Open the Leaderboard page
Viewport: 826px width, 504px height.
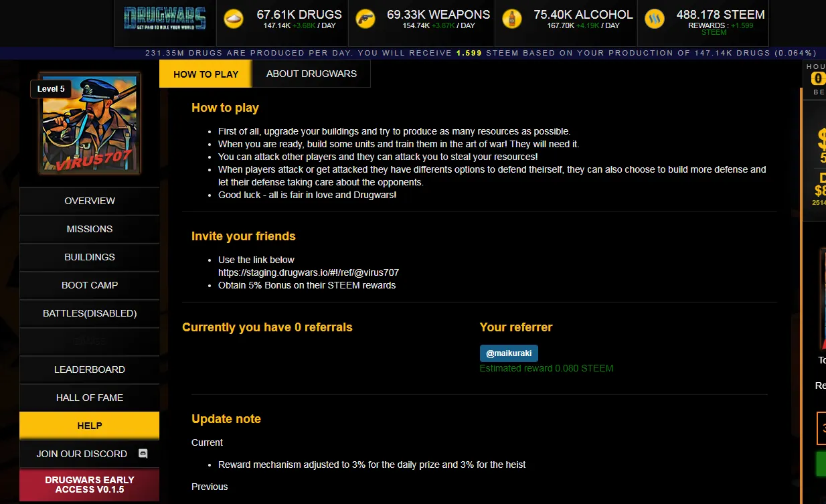pos(90,369)
